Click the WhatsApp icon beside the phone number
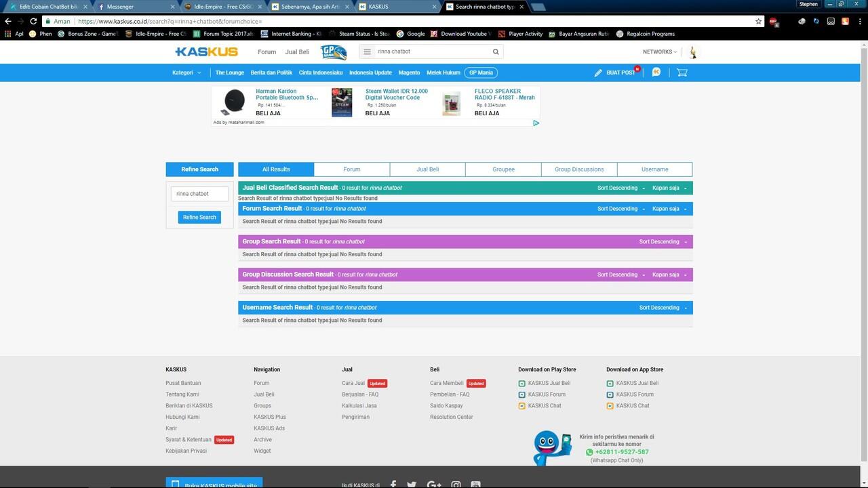The height and width of the screenshot is (488, 868). click(589, 452)
